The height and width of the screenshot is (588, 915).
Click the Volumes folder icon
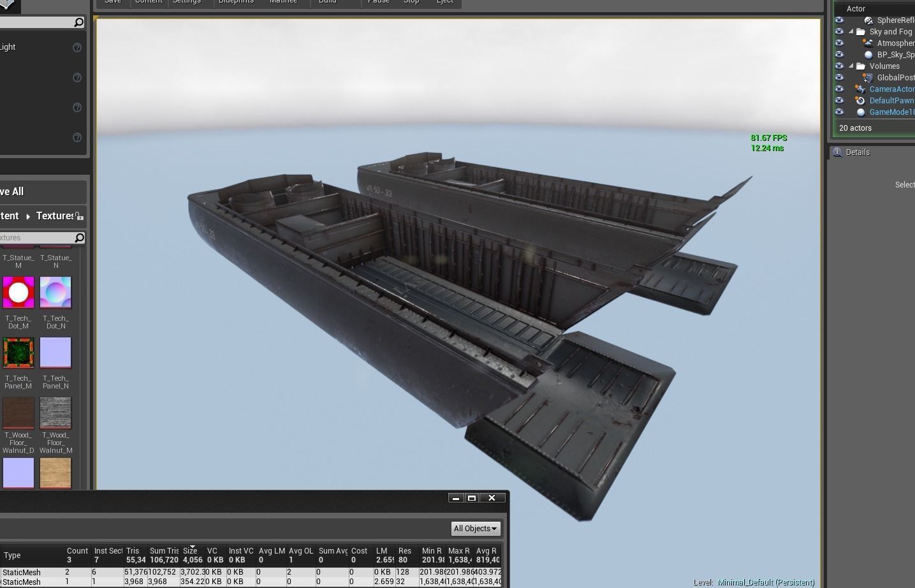[x=861, y=66]
